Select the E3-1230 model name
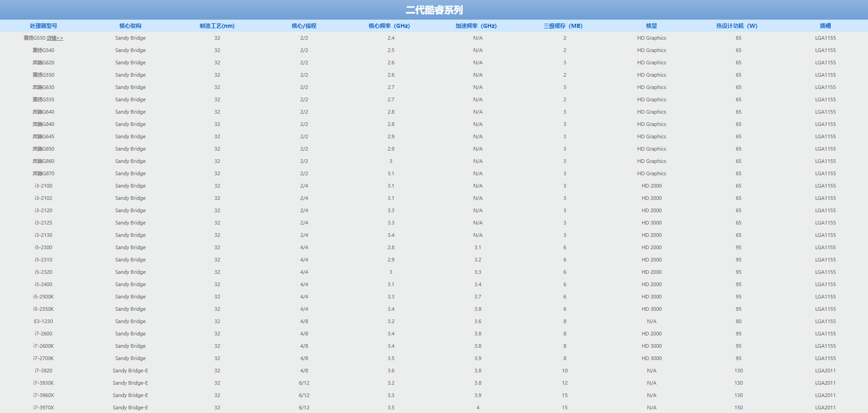Image resolution: width=868 pixels, height=413 pixels. pos(43,321)
